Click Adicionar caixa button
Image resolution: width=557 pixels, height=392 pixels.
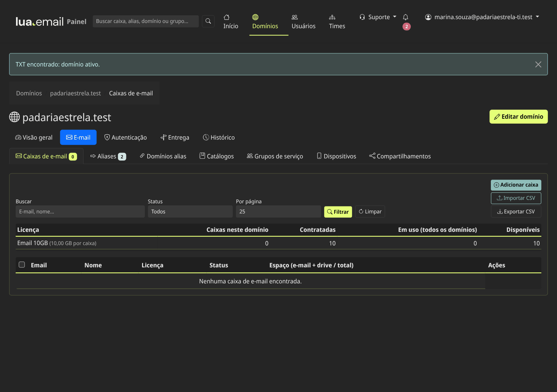tap(516, 185)
